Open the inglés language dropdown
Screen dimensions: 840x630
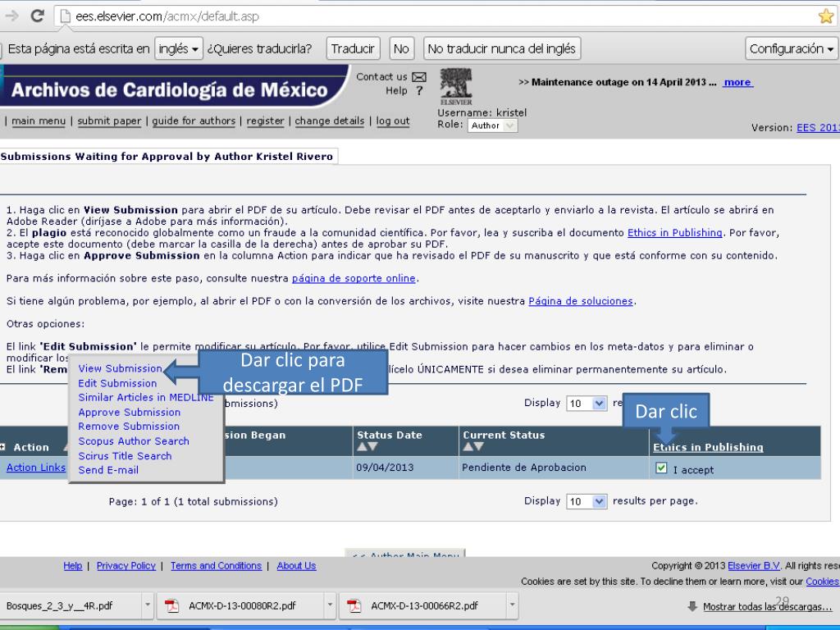(178, 48)
